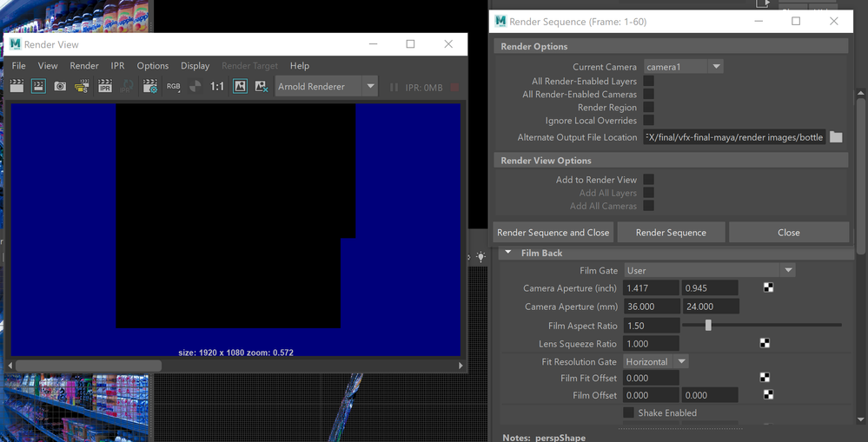Click the right arrow of Render View scrollbar
The image size is (868, 442).
461,366
